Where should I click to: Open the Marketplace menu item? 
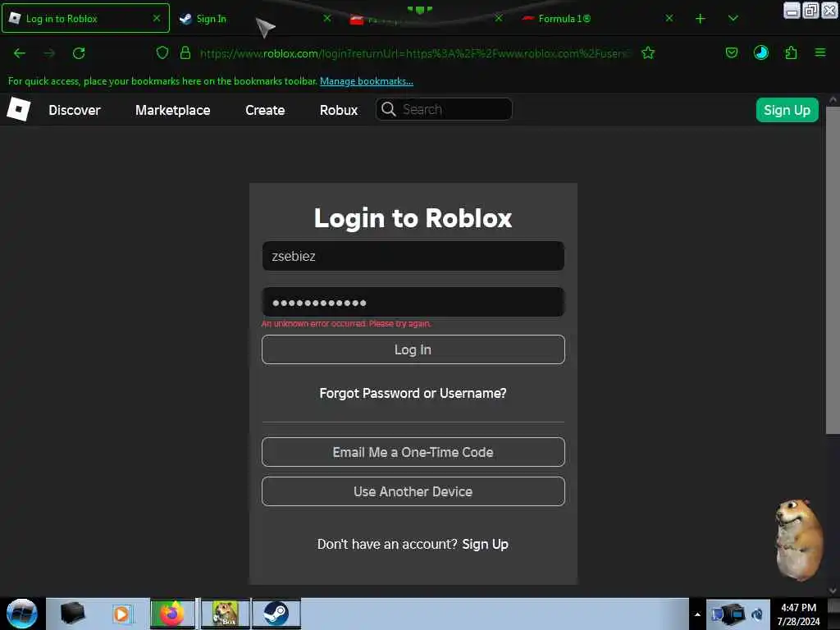172,110
